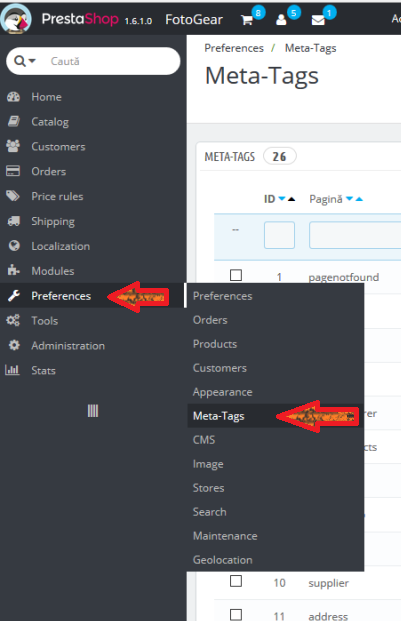The width and height of the screenshot is (401, 621).
Task: Sort ID column ascending with up arrow
Action: click(291, 199)
